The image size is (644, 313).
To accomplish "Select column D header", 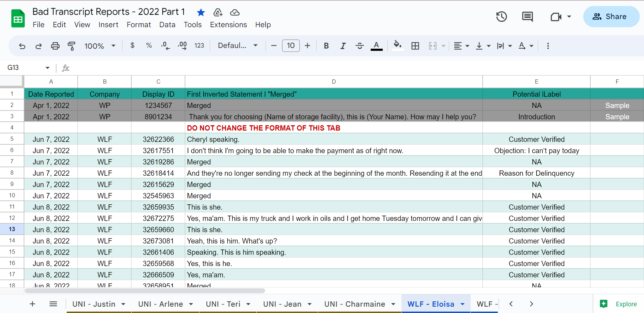I will click(334, 82).
